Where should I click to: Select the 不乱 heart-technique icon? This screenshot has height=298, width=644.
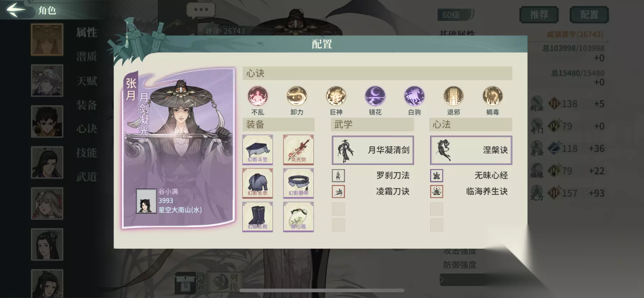coord(258,96)
